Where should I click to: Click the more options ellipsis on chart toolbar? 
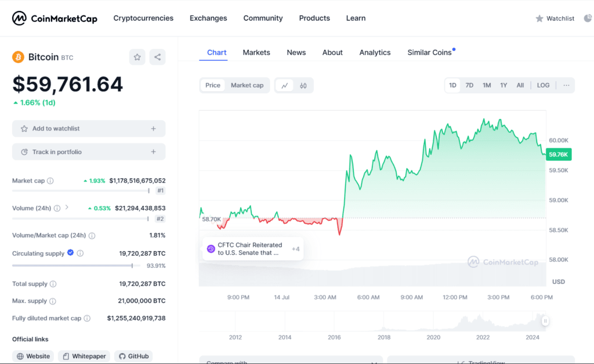click(x=566, y=86)
